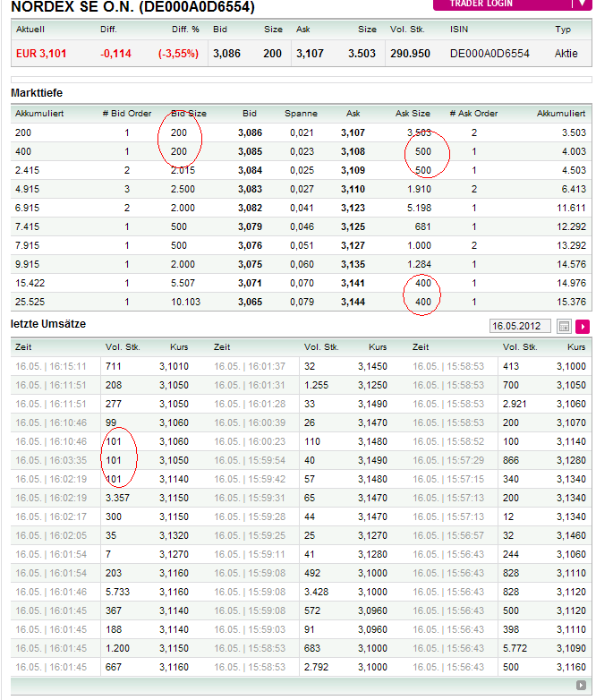This screenshot has height=700, width=596.
Task: Select the percent change (-3,55%)
Action: 178,54
